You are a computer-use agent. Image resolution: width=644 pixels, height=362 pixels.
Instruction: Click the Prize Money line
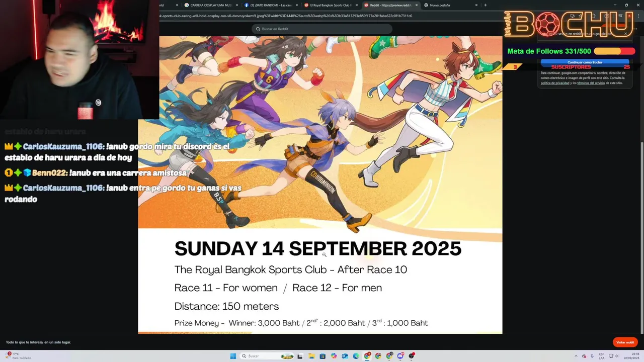(x=301, y=323)
